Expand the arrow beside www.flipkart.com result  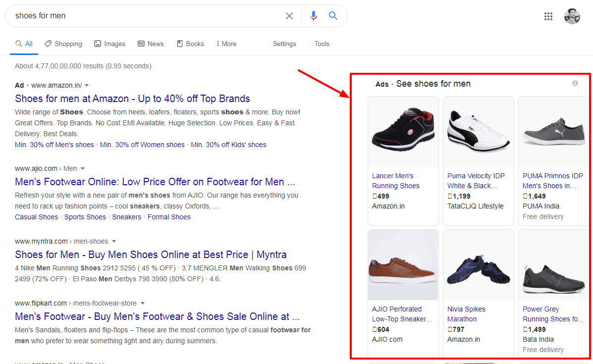pos(143,304)
